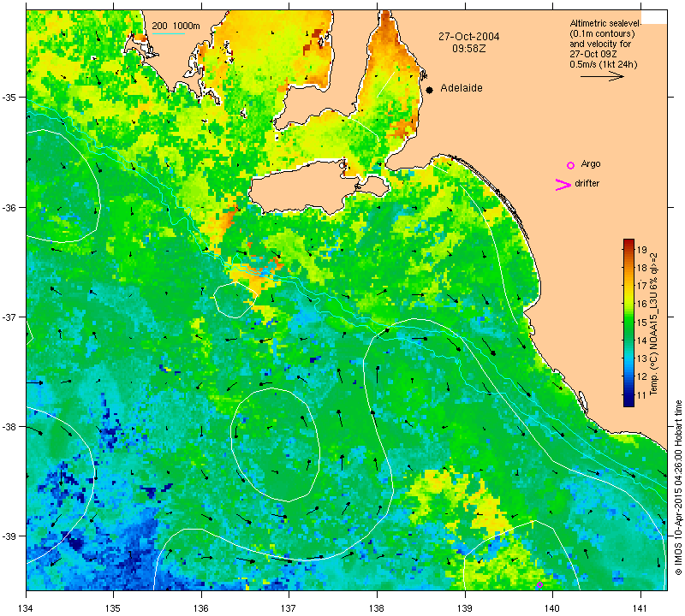Click the drifter legend label
685x616 pixels.
(587, 183)
